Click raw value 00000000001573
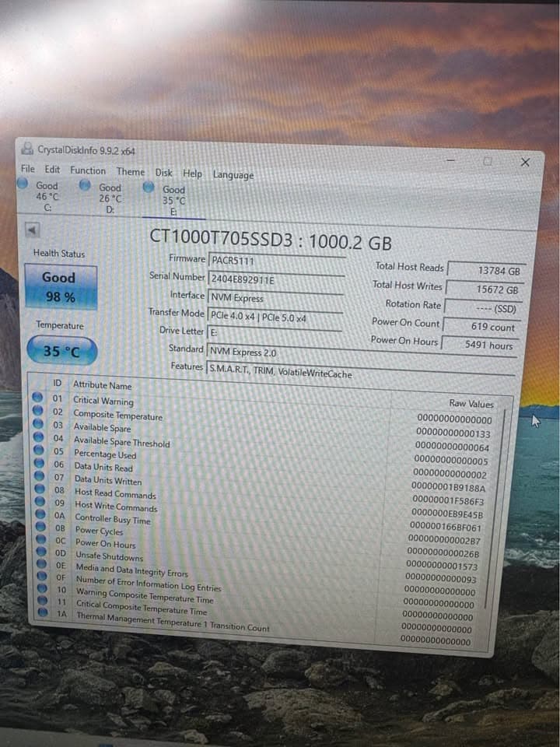 (442, 566)
